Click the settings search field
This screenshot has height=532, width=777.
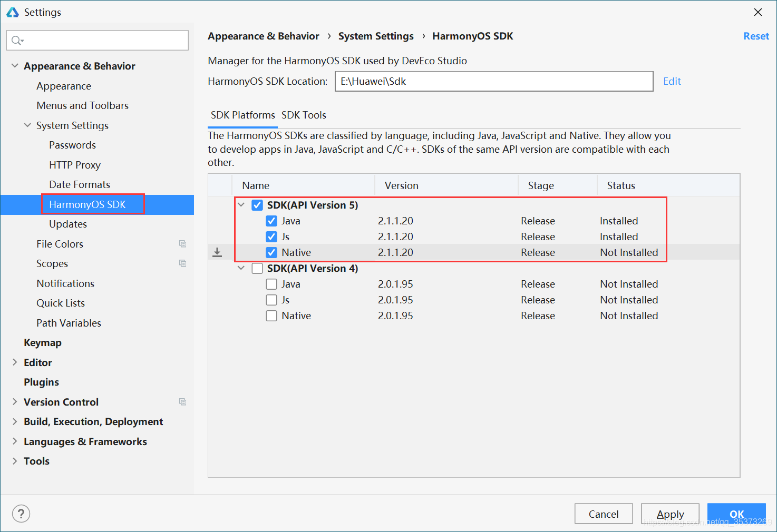(x=98, y=41)
